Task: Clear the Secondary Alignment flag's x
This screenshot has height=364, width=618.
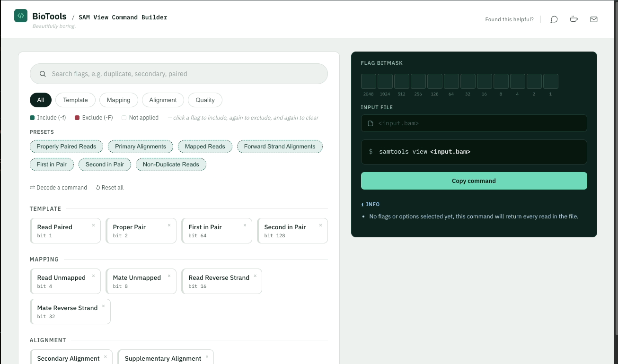Action: point(106,356)
